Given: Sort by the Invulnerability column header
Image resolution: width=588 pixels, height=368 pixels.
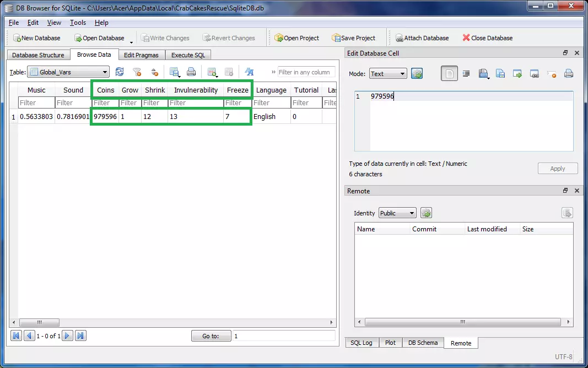Looking at the screenshot, I should 196,90.
